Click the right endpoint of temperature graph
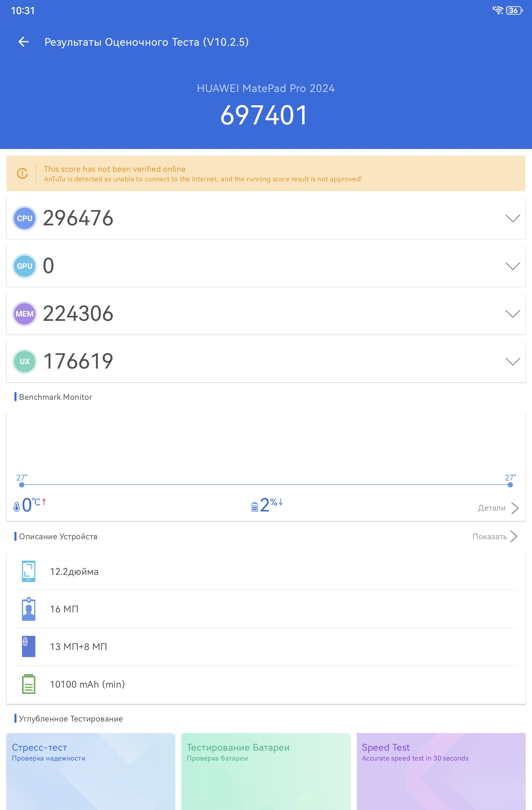The width and height of the screenshot is (532, 810). (x=510, y=485)
